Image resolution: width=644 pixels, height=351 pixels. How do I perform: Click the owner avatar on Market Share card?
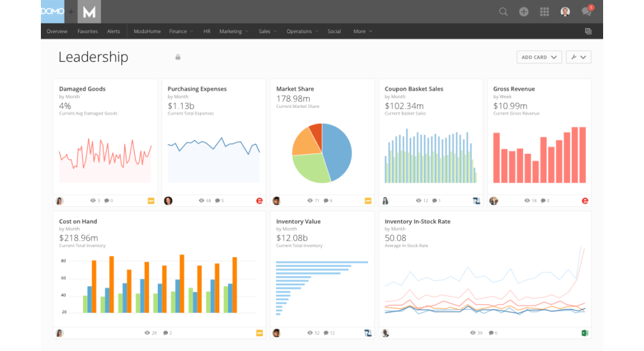pyautogui.click(x=277, y=201)
